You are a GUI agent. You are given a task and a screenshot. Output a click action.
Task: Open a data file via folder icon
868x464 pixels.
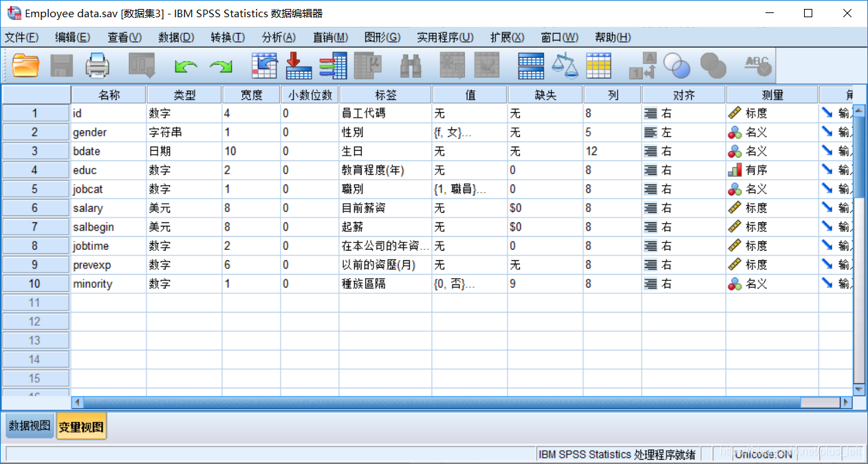(x=26, y=65)
